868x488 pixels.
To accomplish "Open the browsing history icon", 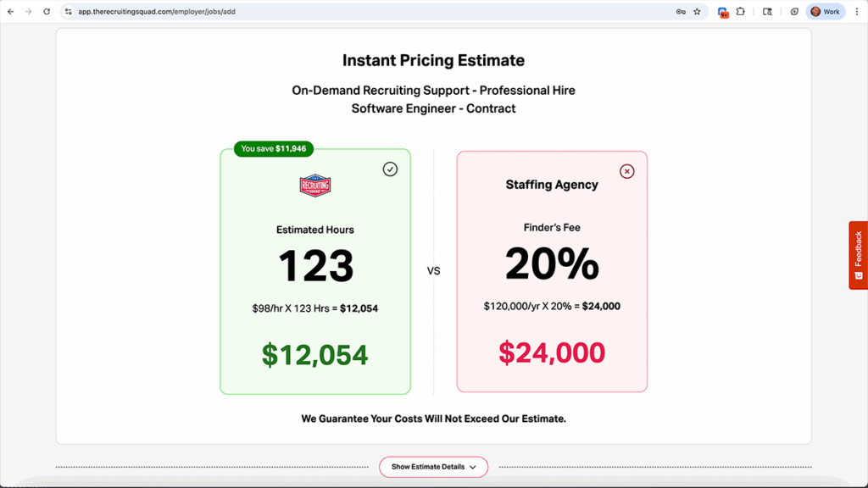I will 795,11.
